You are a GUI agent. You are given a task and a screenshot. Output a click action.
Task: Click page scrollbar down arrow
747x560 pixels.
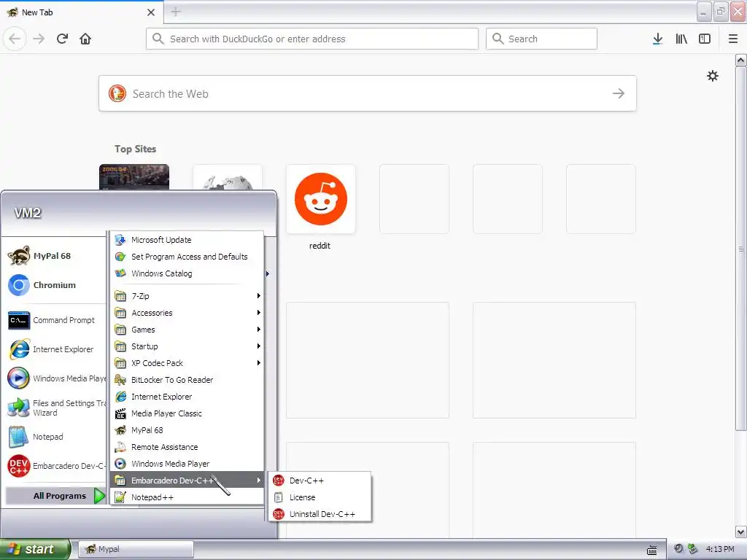click(740, 532)
